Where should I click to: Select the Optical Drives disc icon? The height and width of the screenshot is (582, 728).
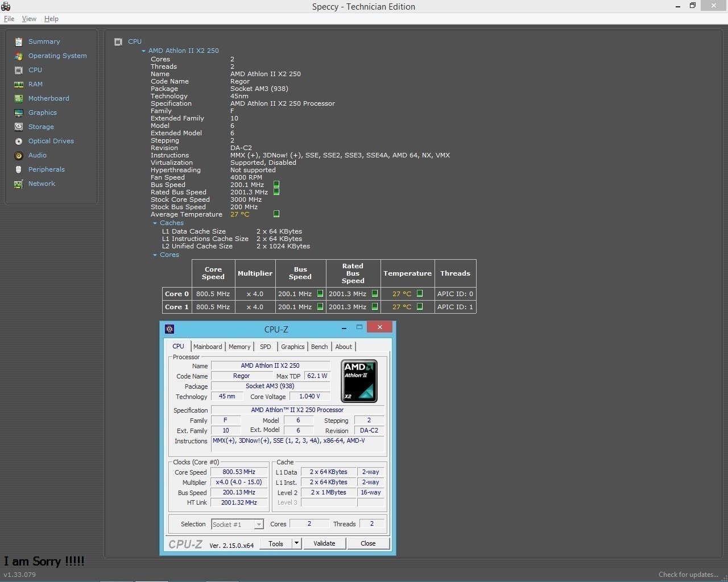(19, 141)
